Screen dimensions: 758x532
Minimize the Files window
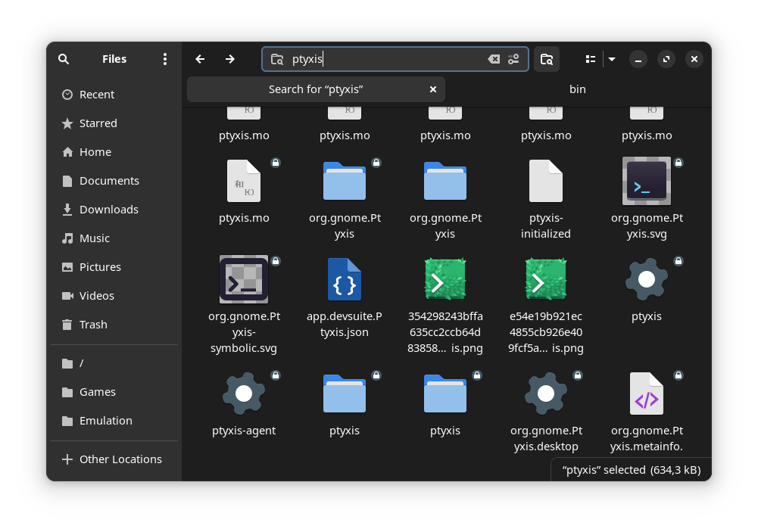pyautogui.click(x=638, y=59)
